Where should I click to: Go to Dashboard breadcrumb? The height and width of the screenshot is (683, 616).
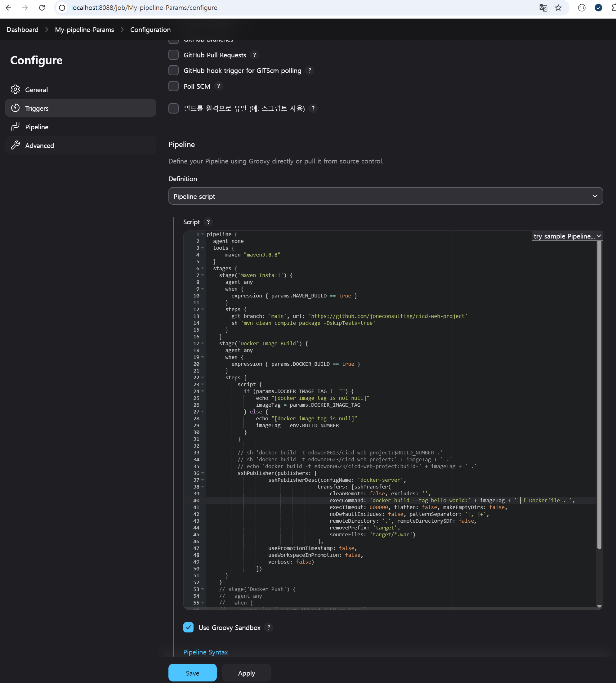pos(22,29)
